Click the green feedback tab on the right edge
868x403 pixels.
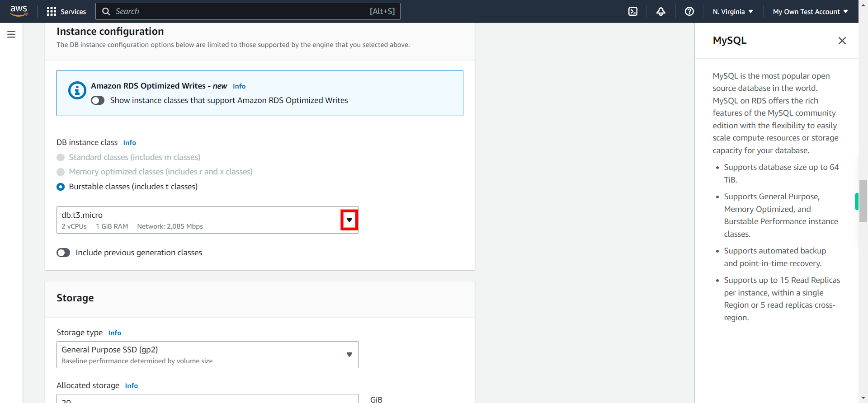[x=856, y=201]
